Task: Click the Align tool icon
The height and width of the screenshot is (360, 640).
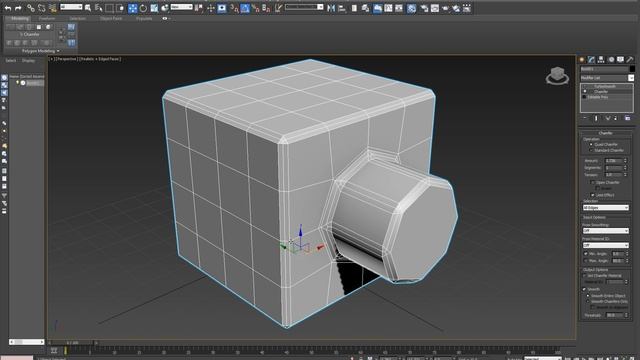Action: point(342,8)
